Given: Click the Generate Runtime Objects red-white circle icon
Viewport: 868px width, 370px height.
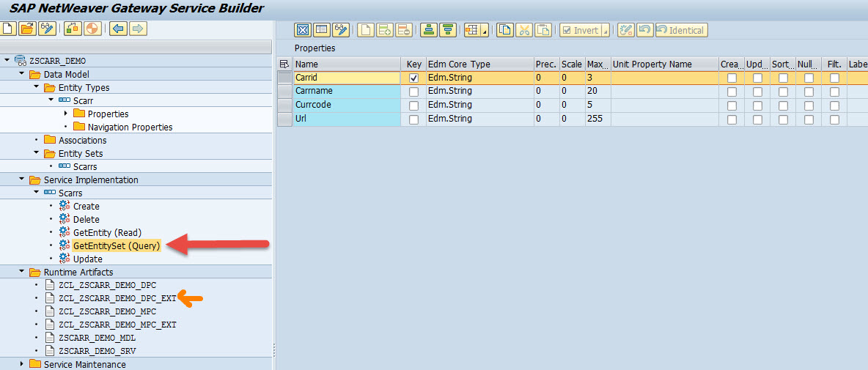Looking at the screenshot, I should coord(92,29).
